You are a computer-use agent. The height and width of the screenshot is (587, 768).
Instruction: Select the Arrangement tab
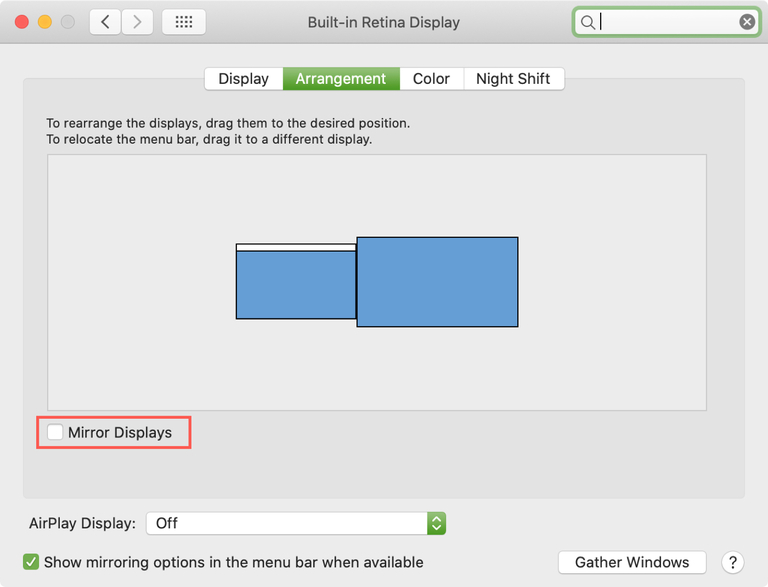tap(341, 79)
